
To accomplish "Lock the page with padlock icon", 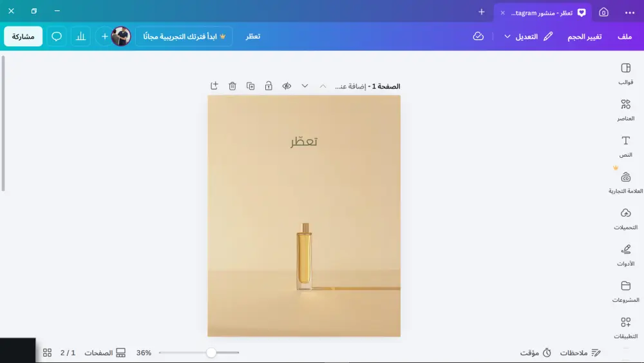I will (269, 86).
